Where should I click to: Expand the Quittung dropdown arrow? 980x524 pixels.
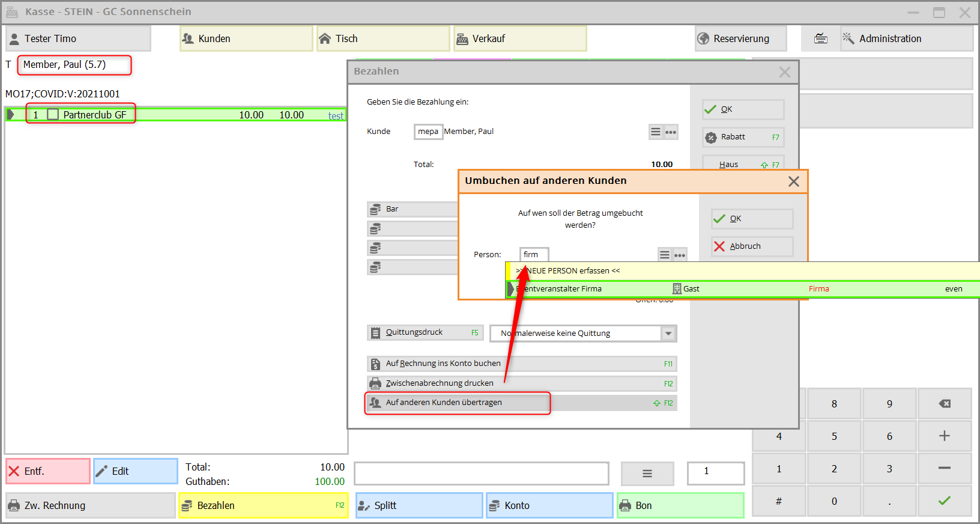click(668, 334)
